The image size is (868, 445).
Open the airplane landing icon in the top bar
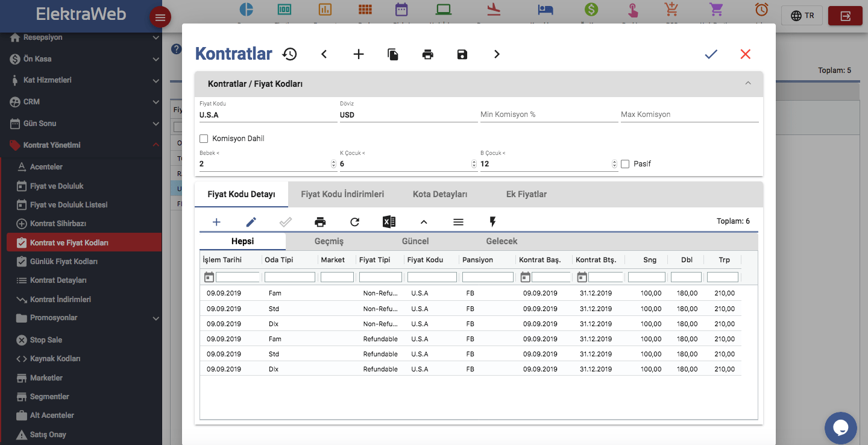click(494, 10)
